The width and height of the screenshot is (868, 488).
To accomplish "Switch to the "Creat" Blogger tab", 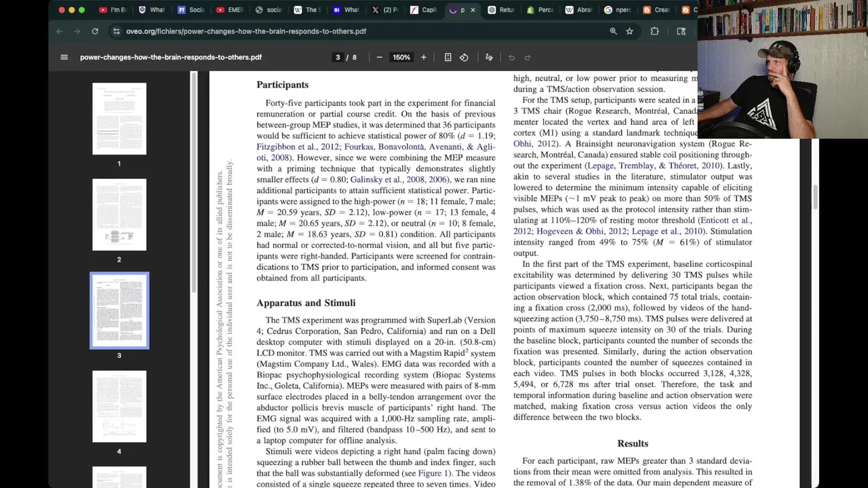I will (x=657, y=10).
